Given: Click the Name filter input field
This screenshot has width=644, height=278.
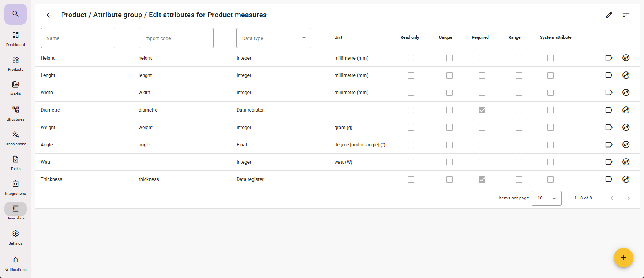Looking at the screenshot, I should pyautogui.click(x=78, y=38).
